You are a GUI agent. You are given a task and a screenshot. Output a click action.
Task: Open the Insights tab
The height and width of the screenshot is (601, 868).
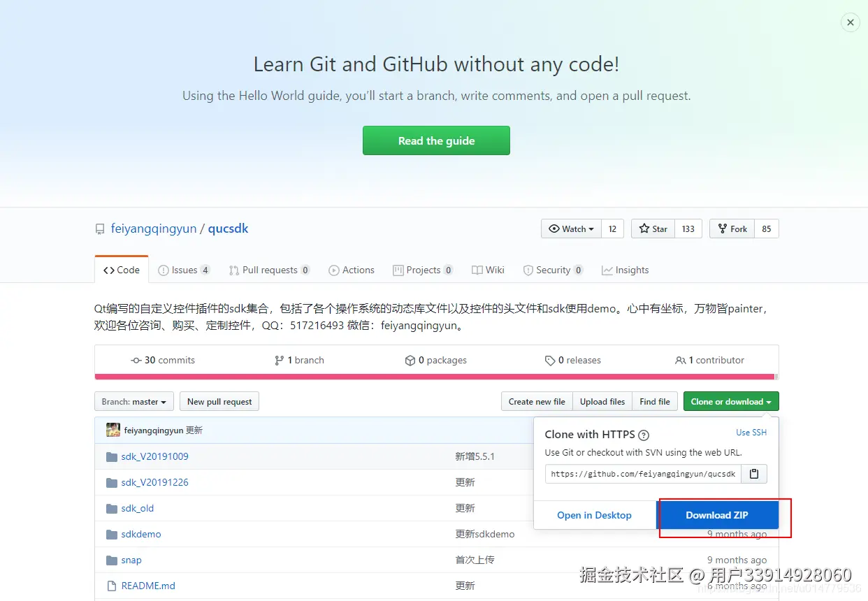point(625,270)
